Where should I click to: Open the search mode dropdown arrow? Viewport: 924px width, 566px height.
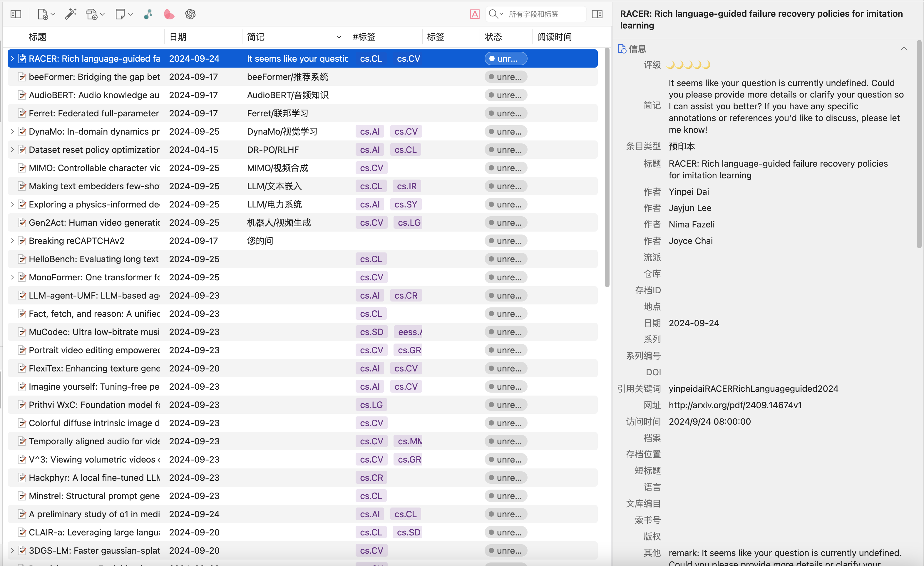pos(501,14)
